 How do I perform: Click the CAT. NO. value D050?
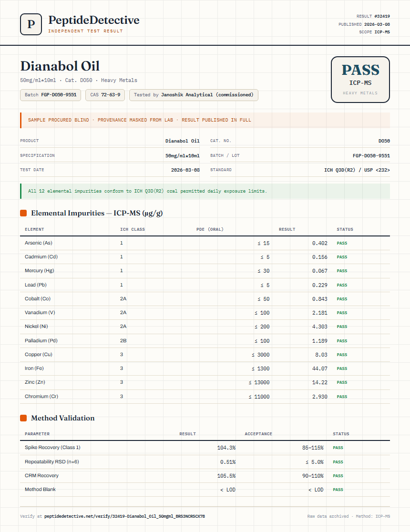tap(384, 141)
